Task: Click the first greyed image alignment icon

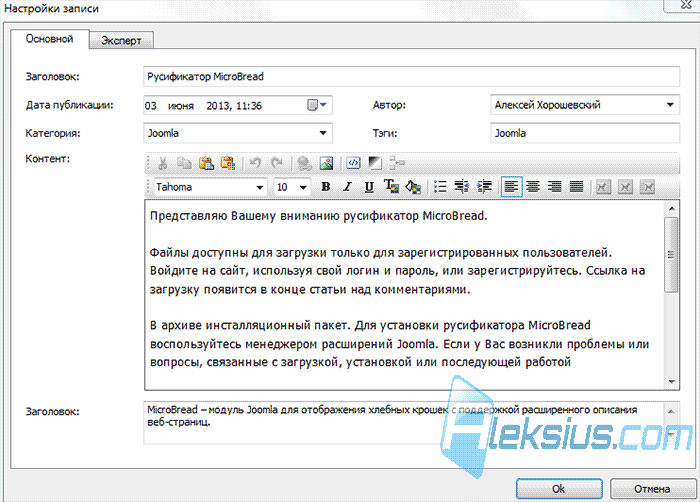Action: [604, 187]
